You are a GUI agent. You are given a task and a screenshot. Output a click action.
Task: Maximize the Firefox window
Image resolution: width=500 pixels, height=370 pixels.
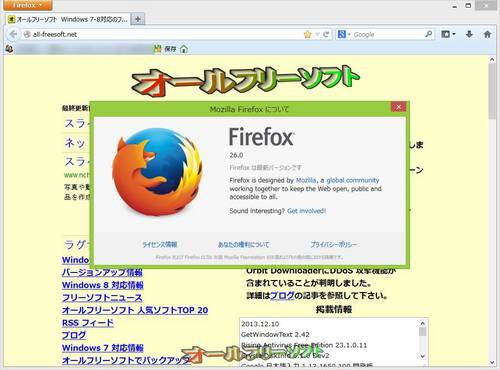pos(468,6)
